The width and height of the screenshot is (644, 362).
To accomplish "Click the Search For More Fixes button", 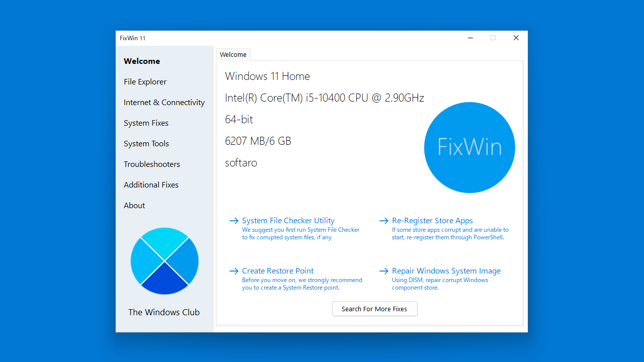I will (x=374, y=309).
